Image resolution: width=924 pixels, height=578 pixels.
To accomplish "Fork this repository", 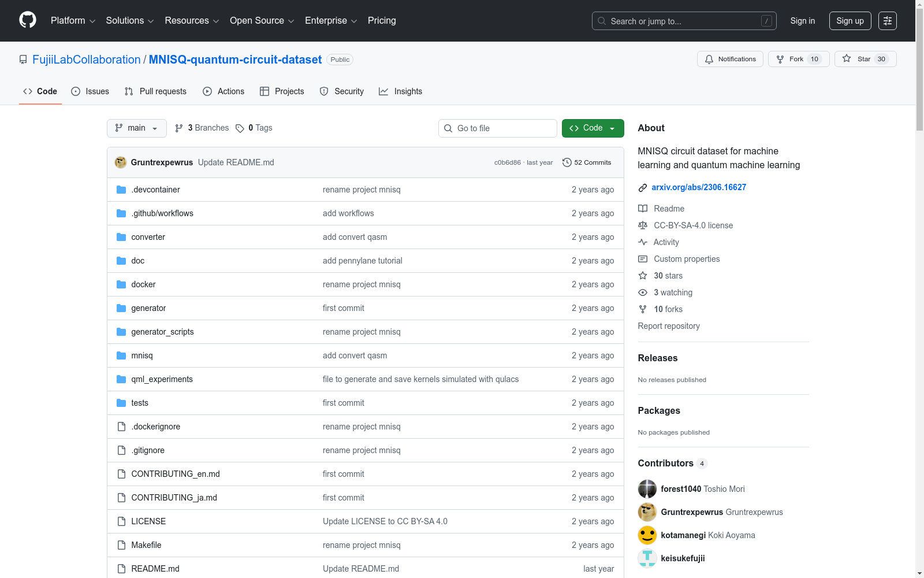I will click(799, 59).
